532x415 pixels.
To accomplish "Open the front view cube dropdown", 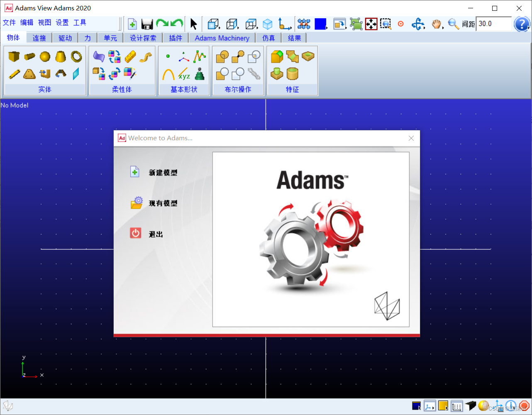I will [x=214, y=24].
